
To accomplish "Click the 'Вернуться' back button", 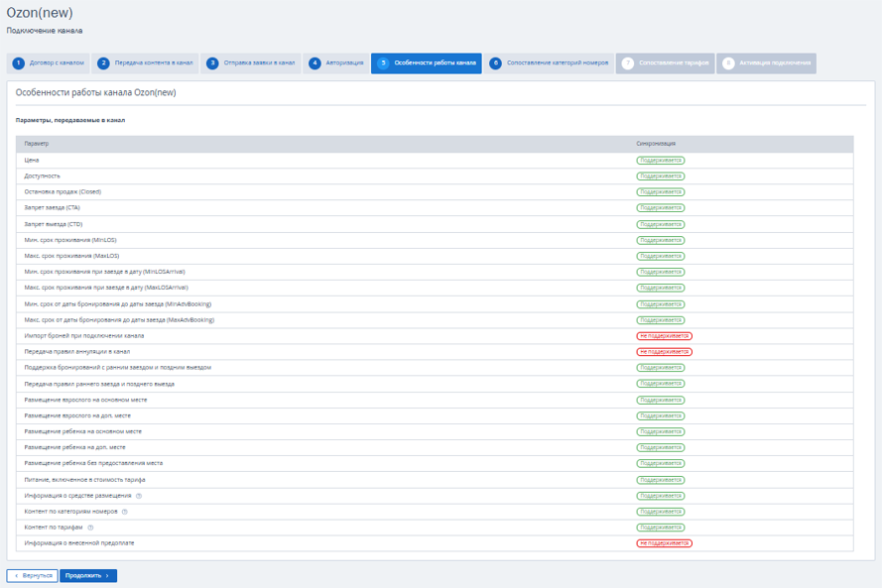I will [x=32, y=575].
